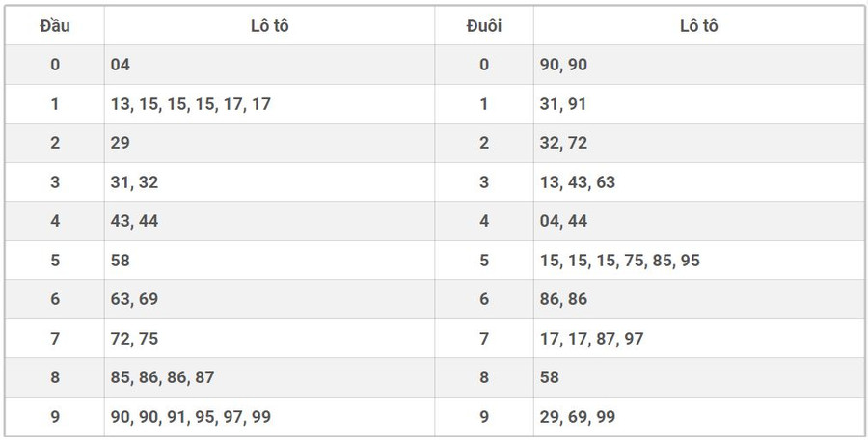Click the cell "86, 86" in Đuôi row 6
This screenshot has height=443, width=868.
point(563,299)
